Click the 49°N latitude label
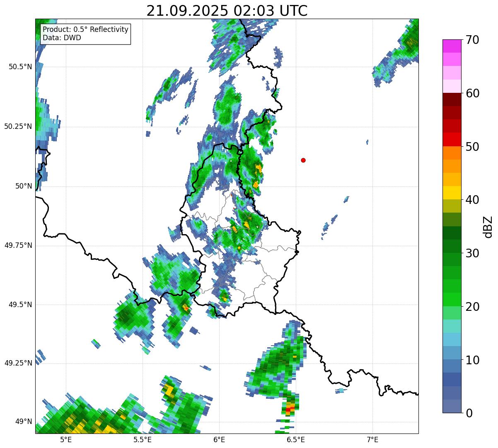The image size is (498, 448). coord(24,422)
